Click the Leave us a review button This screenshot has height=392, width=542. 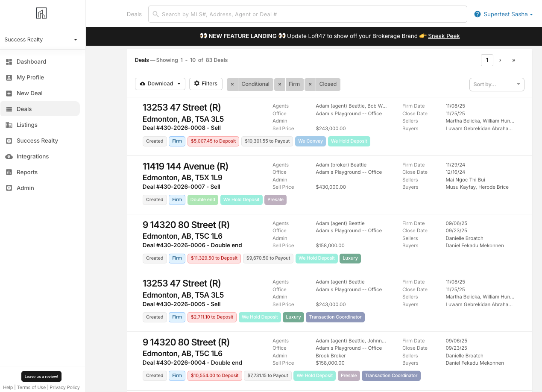[x=41, y=377]
